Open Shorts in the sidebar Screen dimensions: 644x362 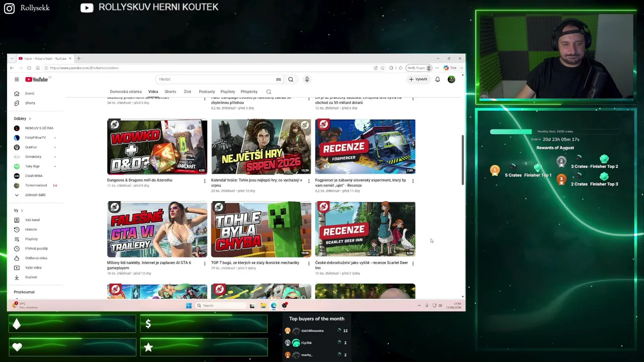click(x=30, y=103)
